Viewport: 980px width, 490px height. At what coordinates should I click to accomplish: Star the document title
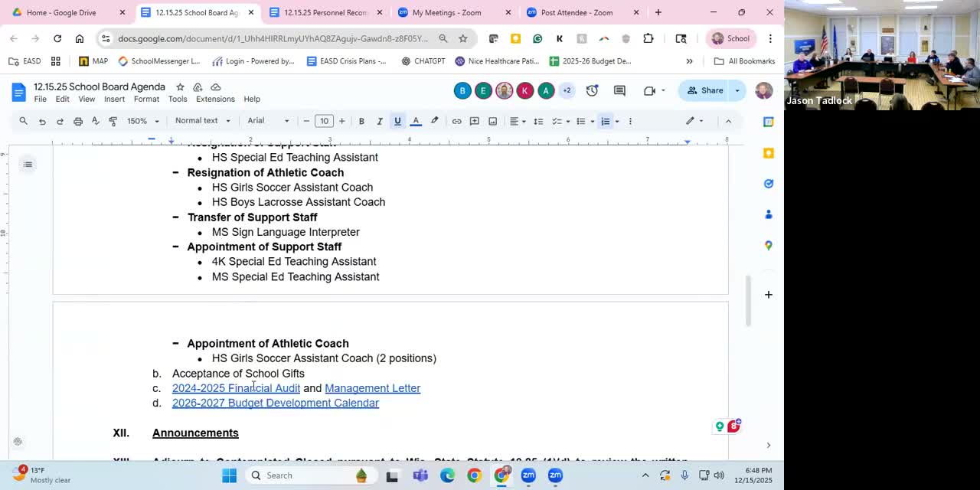pyautogui.click(x=180, y=87)
